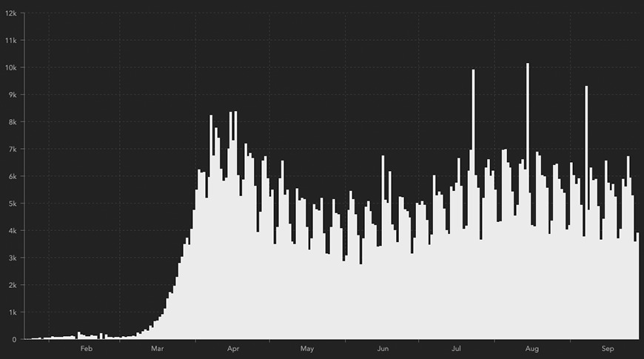Click the 2k y-axis label

(x=13, y=285)
